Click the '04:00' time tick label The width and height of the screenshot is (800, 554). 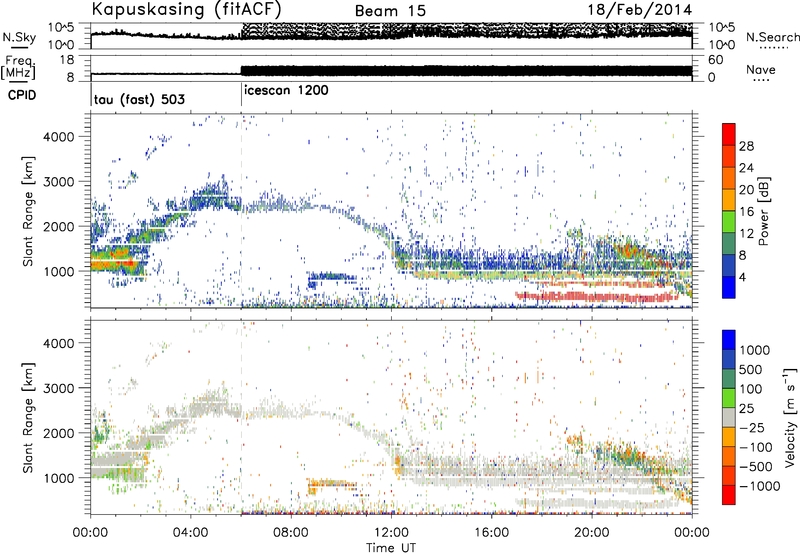(190, 533)
